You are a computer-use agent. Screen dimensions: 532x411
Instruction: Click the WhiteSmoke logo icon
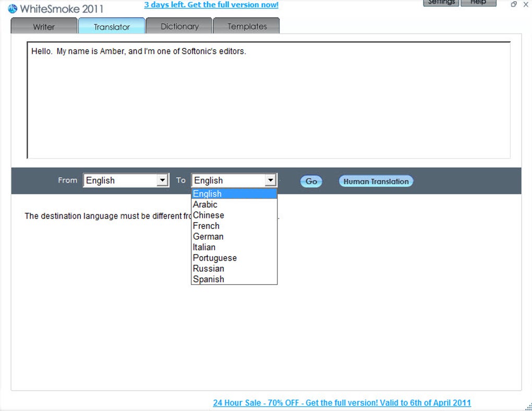click(x=13, y=8)
